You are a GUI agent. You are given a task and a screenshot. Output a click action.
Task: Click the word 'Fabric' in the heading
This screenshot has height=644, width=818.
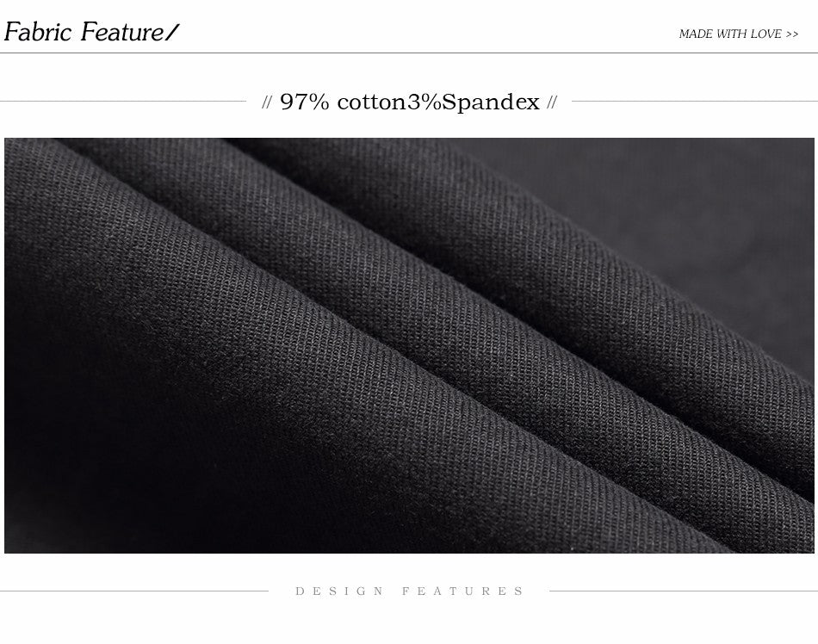point(38,32)
